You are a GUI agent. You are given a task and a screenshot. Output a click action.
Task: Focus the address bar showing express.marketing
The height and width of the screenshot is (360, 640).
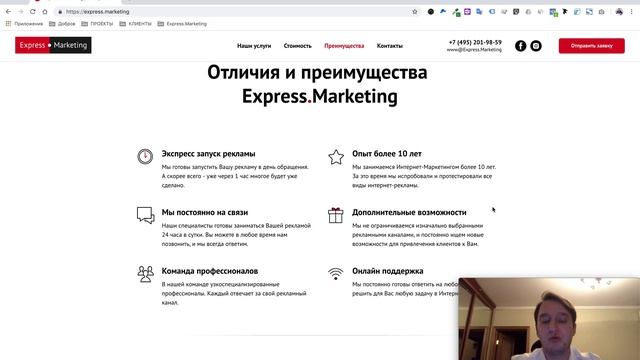coord(237,12)
